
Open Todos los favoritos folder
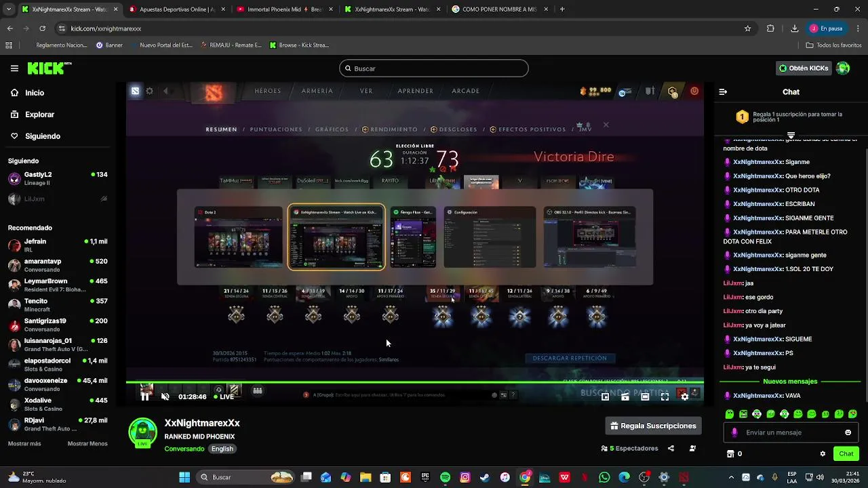pyautogui.click(x=833, y=45)
